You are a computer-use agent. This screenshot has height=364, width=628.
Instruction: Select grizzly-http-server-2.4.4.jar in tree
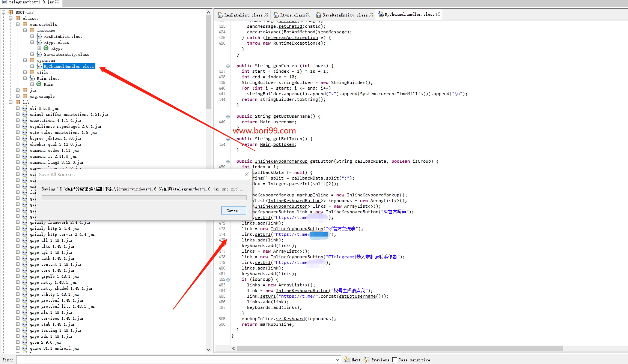[63, 234]
